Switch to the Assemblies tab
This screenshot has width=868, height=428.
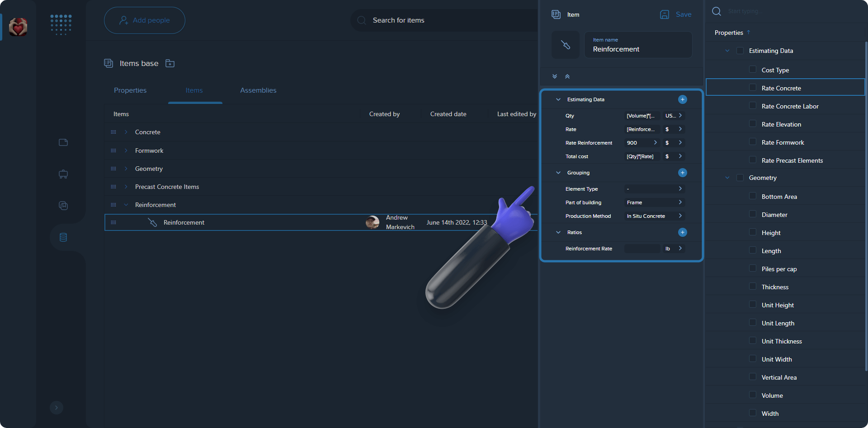click(258, 90)
